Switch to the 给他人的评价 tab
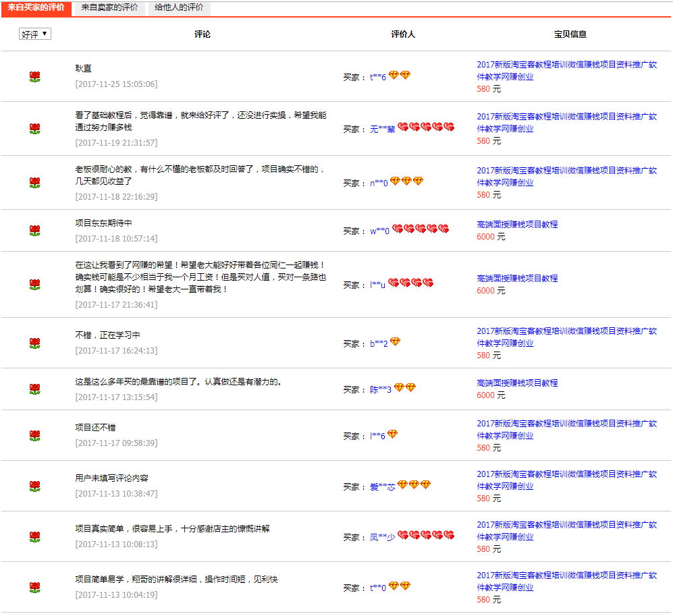 click(179, 7)
